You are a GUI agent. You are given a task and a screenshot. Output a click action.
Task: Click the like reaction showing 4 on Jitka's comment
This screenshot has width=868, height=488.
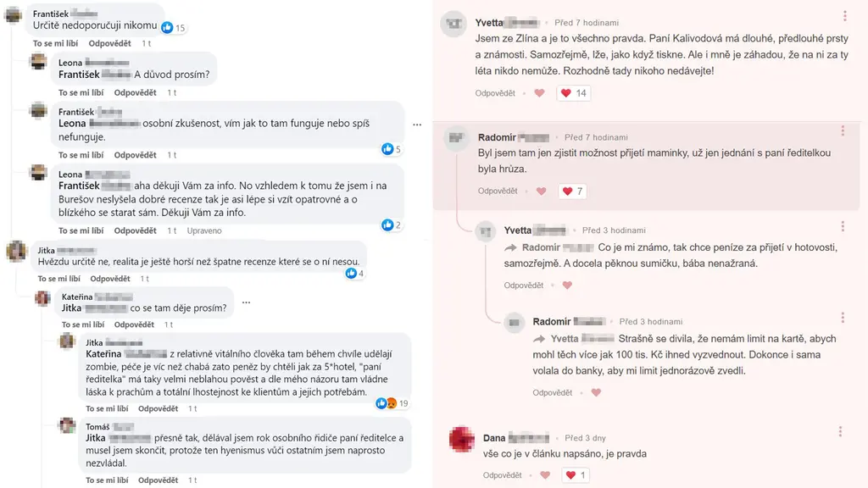click(352, 273)
